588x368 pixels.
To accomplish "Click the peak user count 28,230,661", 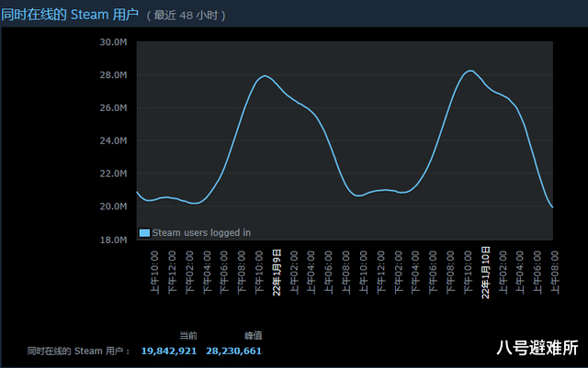I will click(x=233, y=351).
